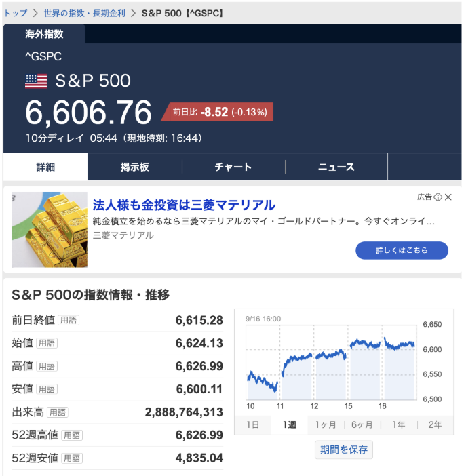Click the ad info icon
Image resolution: width=464 pixels, height=476 pixels.
(438, 197)
